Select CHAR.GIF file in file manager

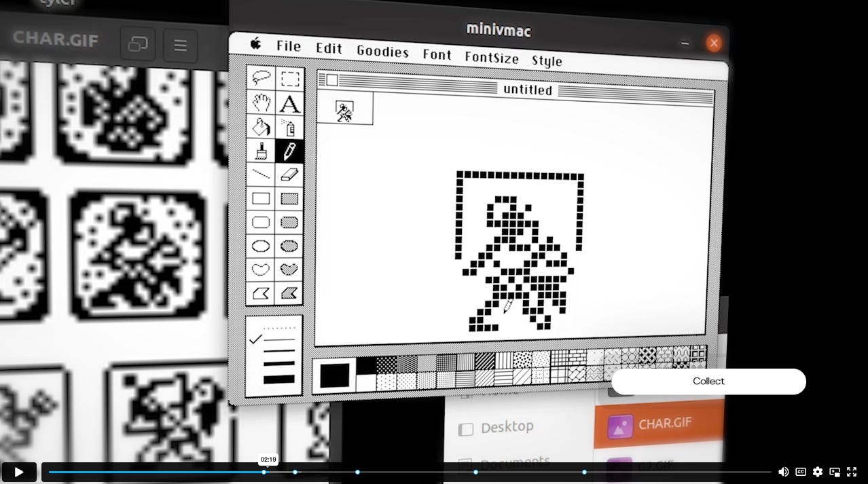point(659,424)
